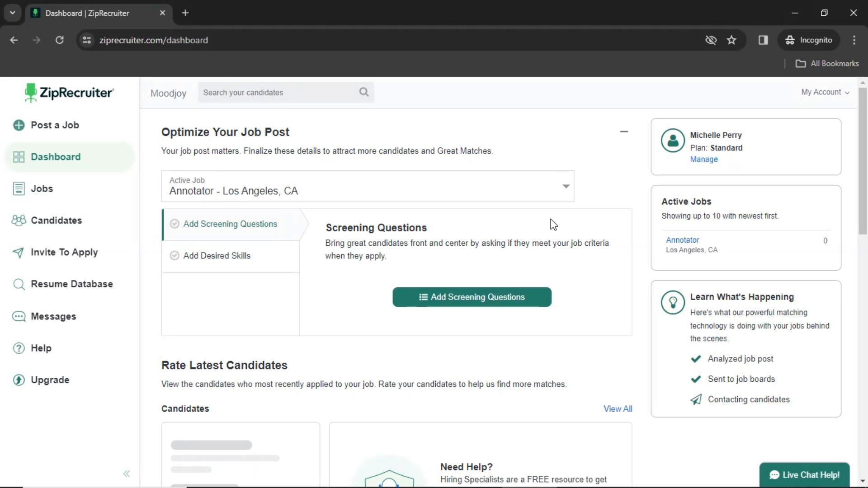Image resolution: width=868 pixels, height=488 pixels.
Task: Toggle the Optimize Your Job Post collapse button
Action: click(x=623, y=131)
